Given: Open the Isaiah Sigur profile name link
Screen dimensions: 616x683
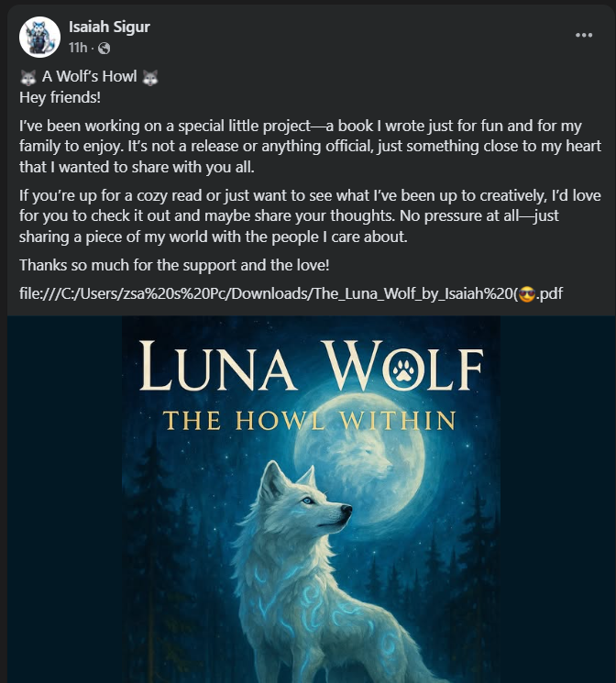Looking at the screenshot, I should [x=109, y=27].
